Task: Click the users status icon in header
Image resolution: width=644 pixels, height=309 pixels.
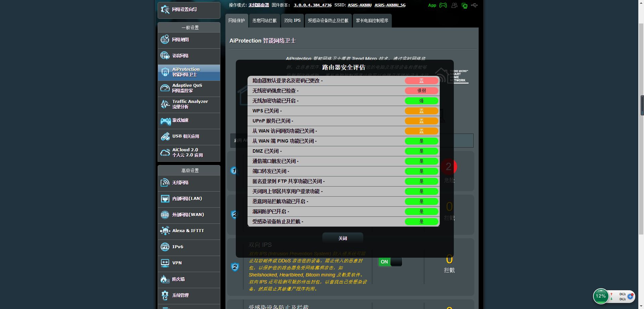Action: (454, 5)
